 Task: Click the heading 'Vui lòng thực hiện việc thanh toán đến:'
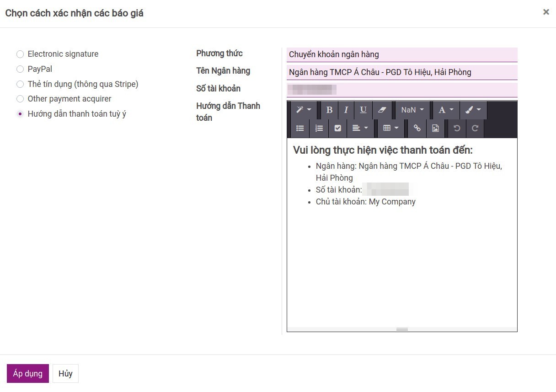click(x=383, y=150)
